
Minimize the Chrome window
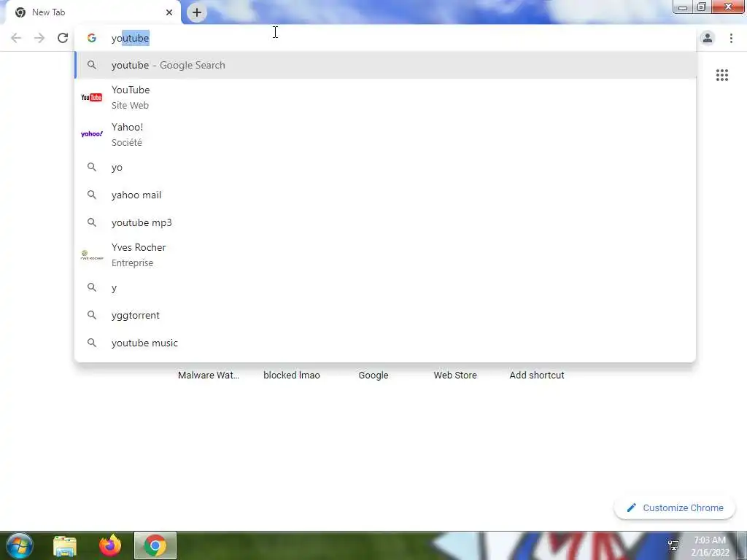coord(682,7)
